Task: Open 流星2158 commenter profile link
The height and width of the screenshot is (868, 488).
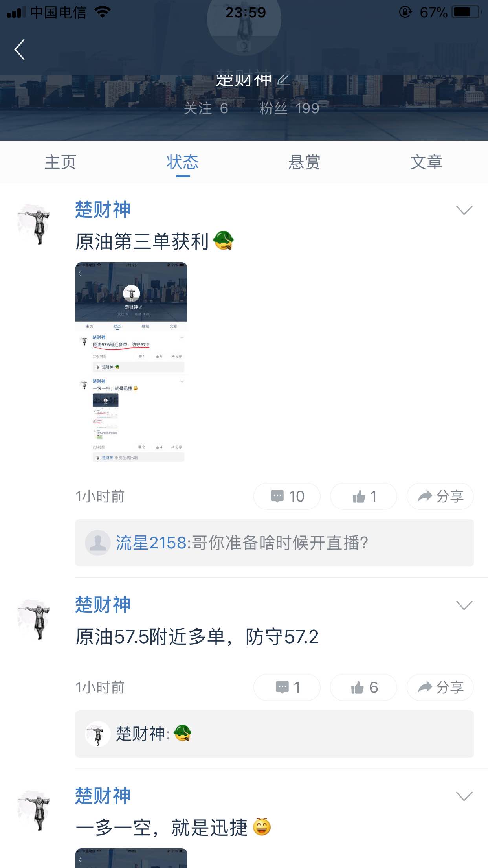Action: click(151, 543)
